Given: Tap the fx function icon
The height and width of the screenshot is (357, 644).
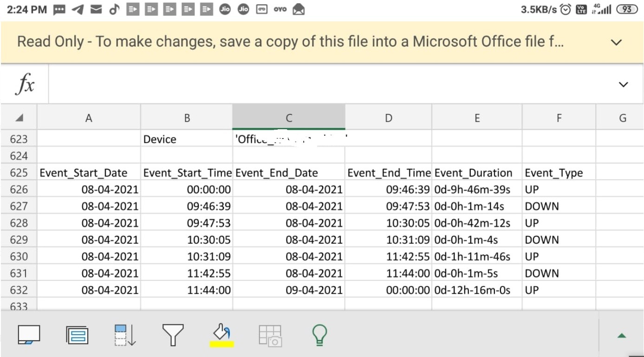Looking at the screenshot, I should [25, 85].
